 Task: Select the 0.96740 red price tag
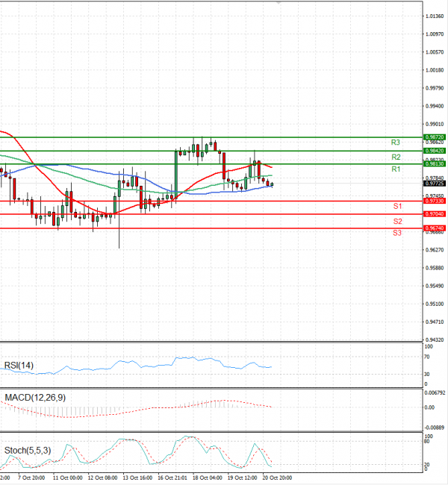[x=435, y=228]
